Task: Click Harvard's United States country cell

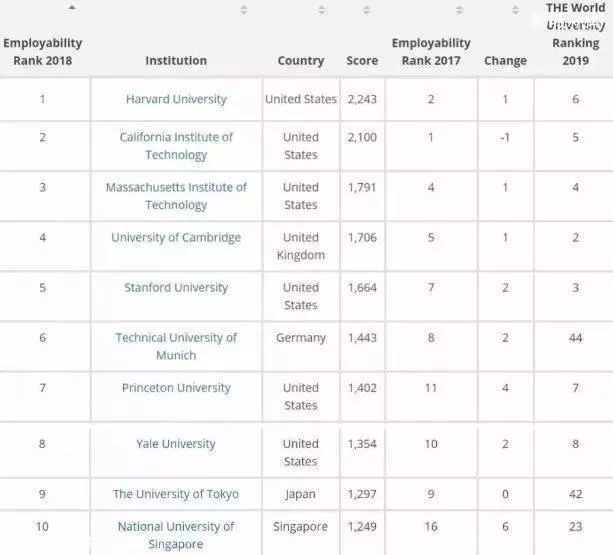Action: click(301, 99)
